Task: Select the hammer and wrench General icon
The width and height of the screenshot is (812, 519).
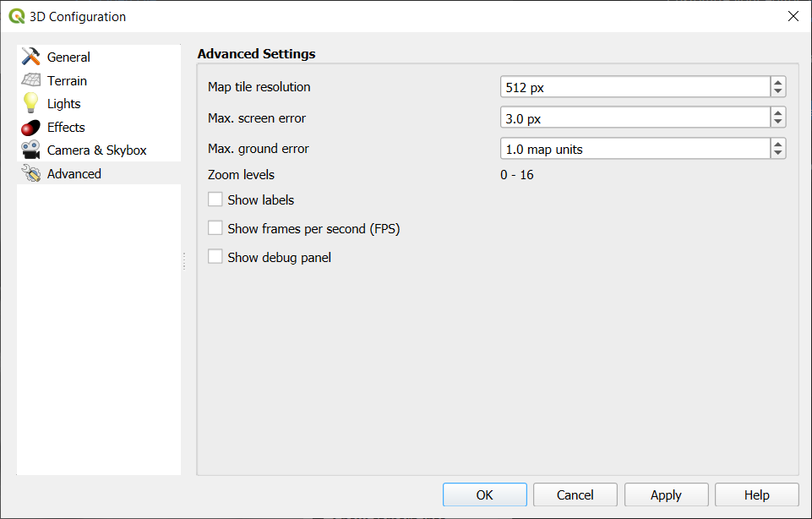Action: point(31,57)
